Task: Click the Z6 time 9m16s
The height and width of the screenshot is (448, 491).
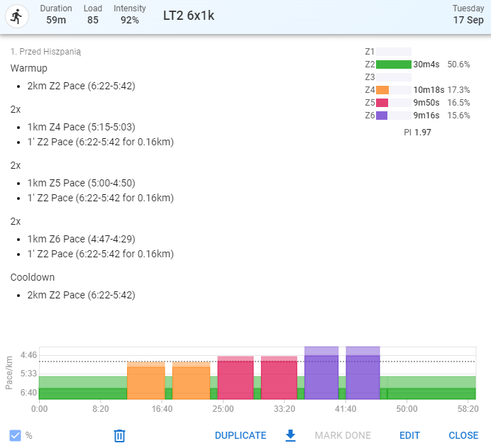Action: point(426,116)
